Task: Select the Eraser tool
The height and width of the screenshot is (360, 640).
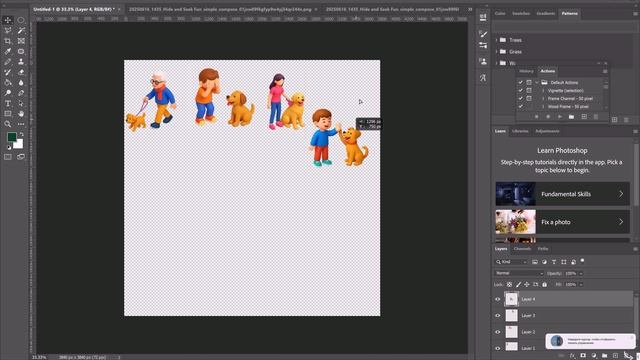Action: coord(21,72)
